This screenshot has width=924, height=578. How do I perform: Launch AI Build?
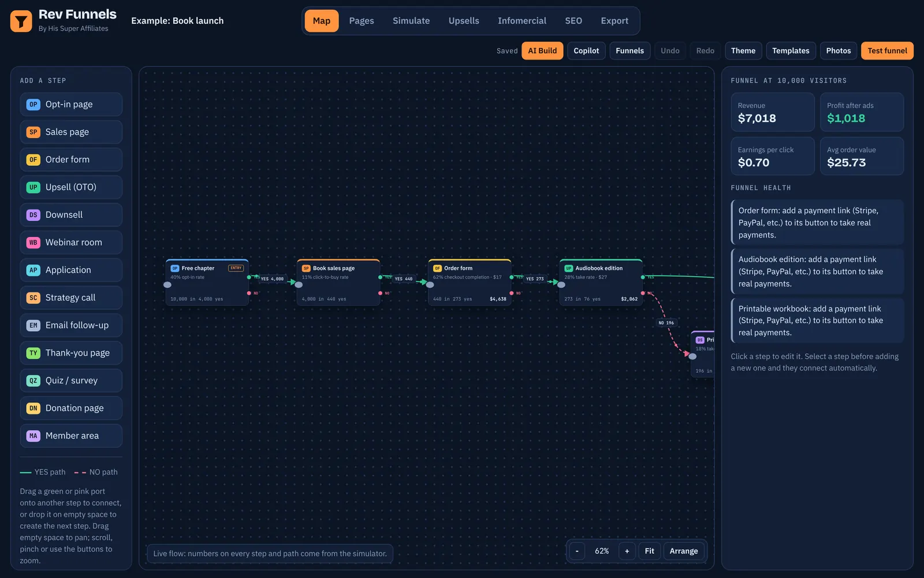click(x=542, y=51)
